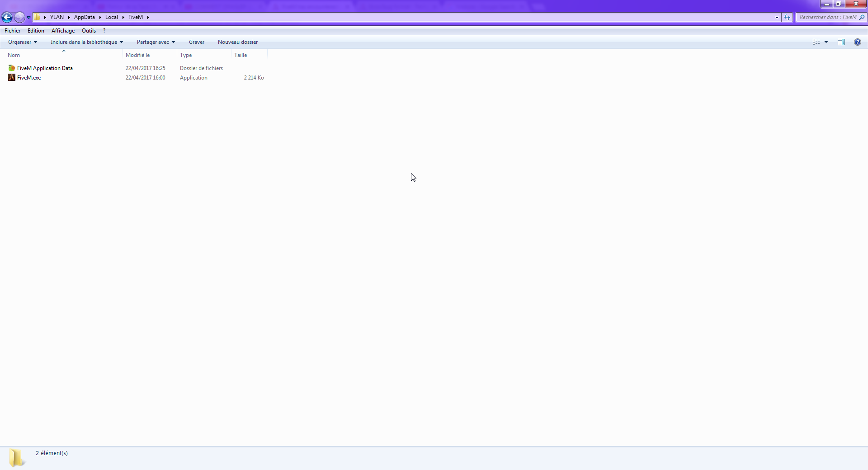Select FiveM in the address breadcrumb
Viewport: 868px width, 470px height.
coord(136,17)
